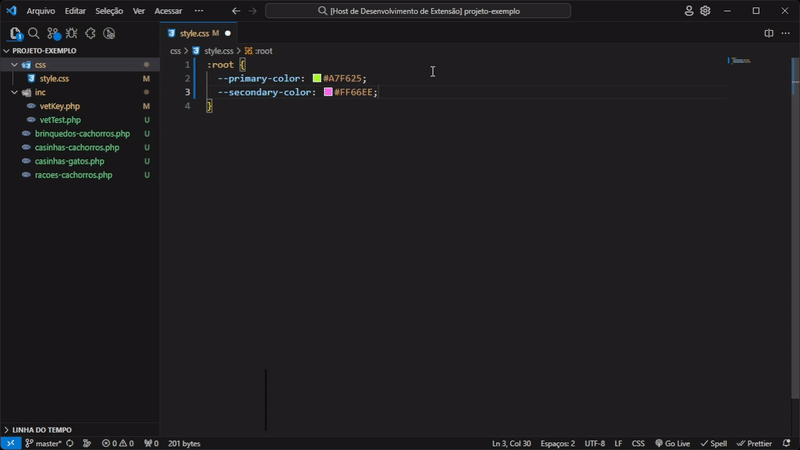Open the forwarded ports indicator showing 0
The height and width of the screenshot is (450, 800).
(151, 443)
